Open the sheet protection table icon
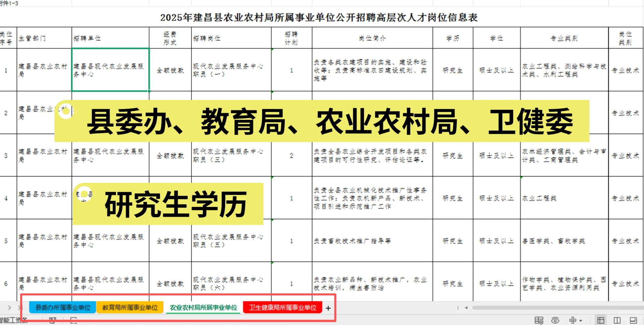This screenshot has width=644, height=325. (539, 320)
